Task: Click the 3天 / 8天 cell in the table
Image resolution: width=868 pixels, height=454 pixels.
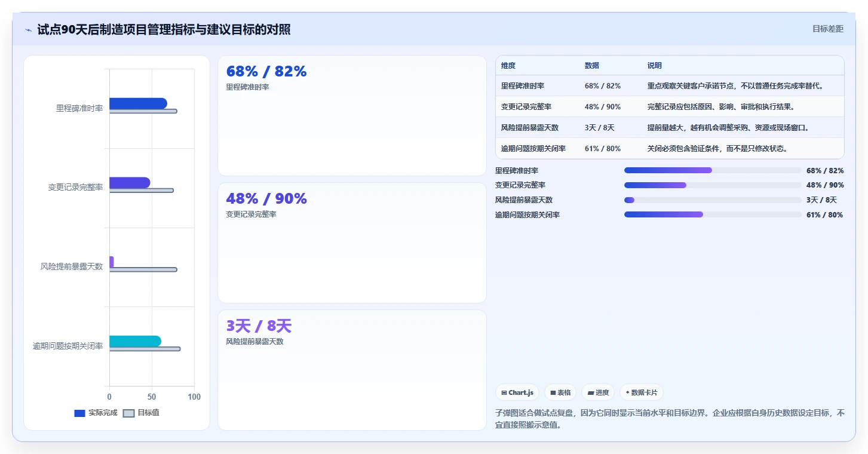Action: [600, 128]
